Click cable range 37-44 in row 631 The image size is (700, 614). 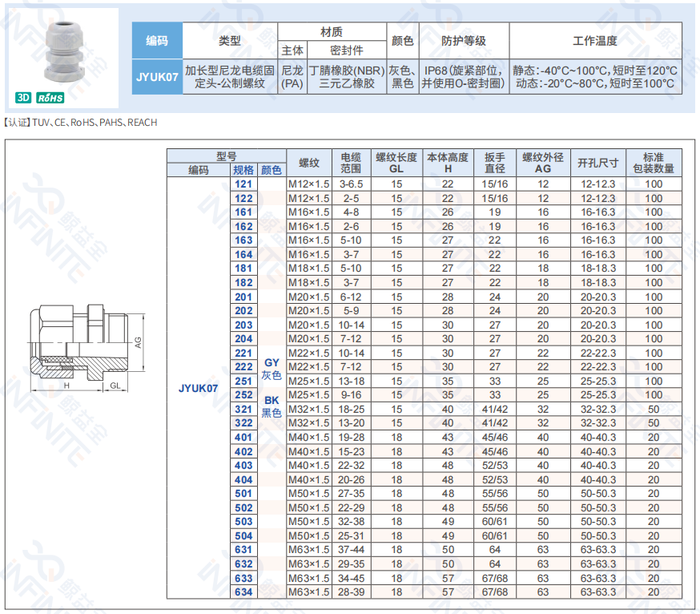(x=351, y=550)
